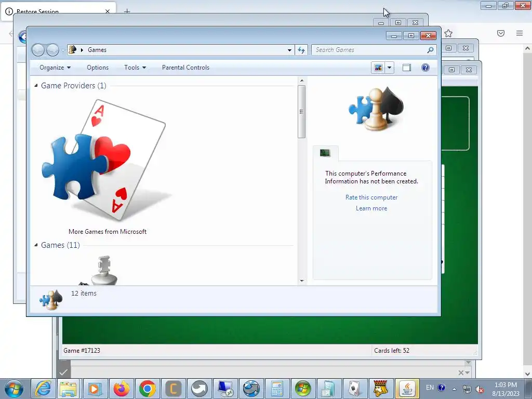Open a new tab in Firefox

click(127, 11)
